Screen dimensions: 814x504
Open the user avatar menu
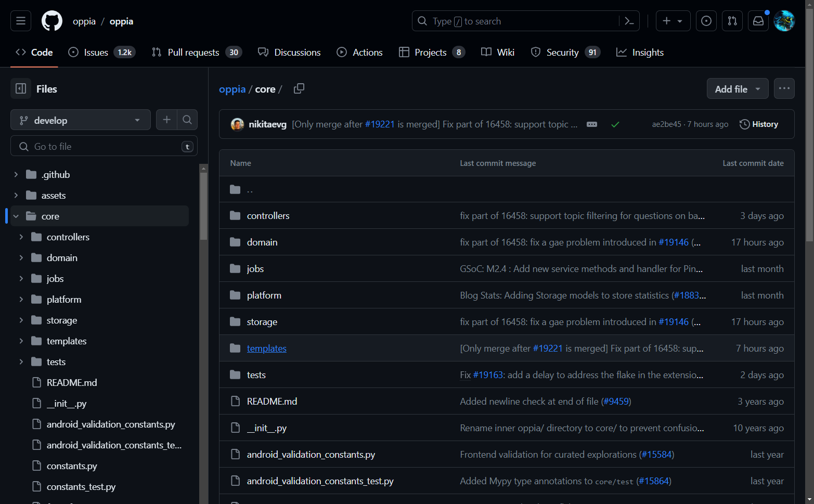pos(784,21)
